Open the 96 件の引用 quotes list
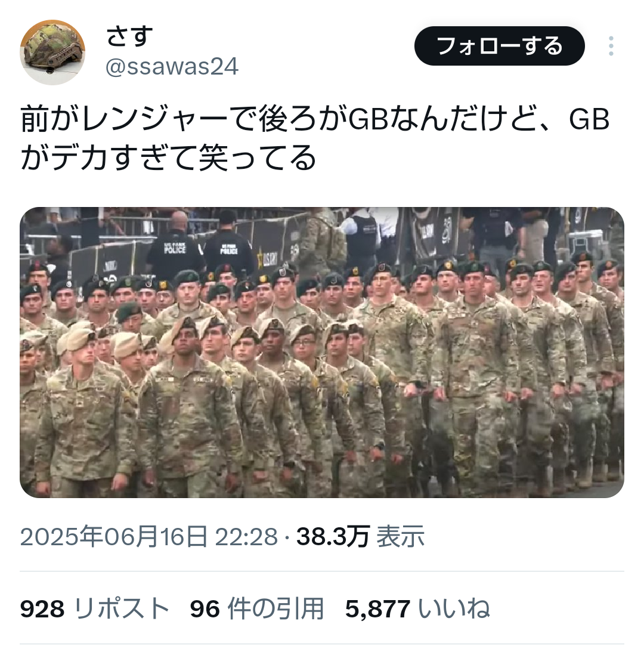Image resolution: width=644 pixels, height=652 pixels. [x=257, y=609]
